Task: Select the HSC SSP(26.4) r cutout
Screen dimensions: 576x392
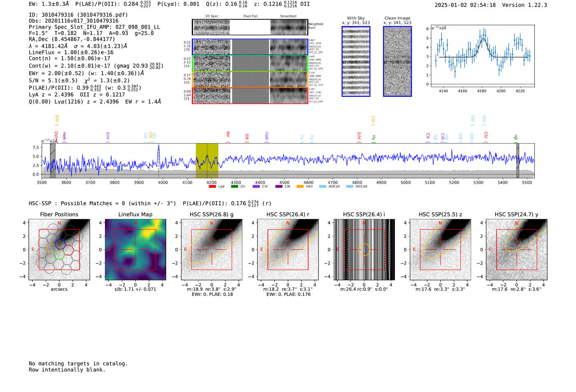Action: click(x=288, y=249)
